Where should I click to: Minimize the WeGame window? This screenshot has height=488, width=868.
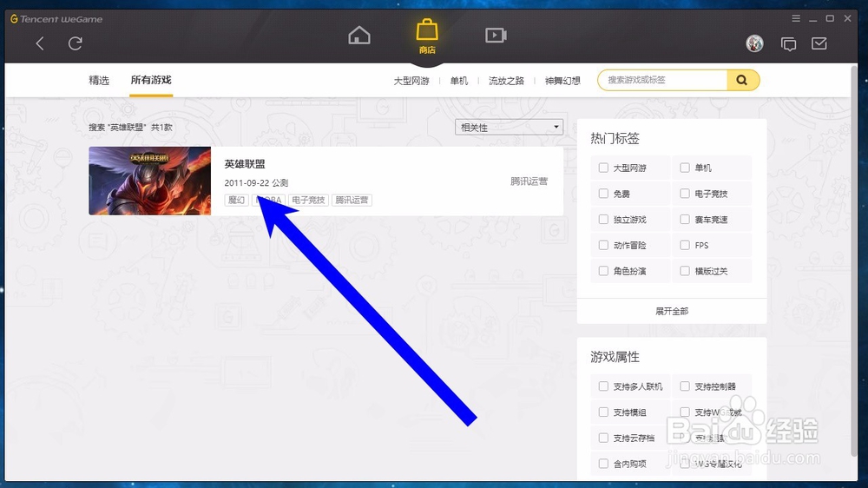[812, 19]
